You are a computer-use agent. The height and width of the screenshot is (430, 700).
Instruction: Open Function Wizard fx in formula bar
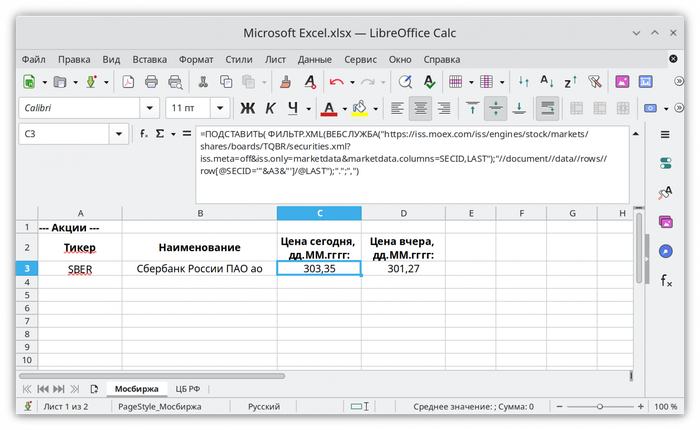pyautogui.click(x=144, y=134)
